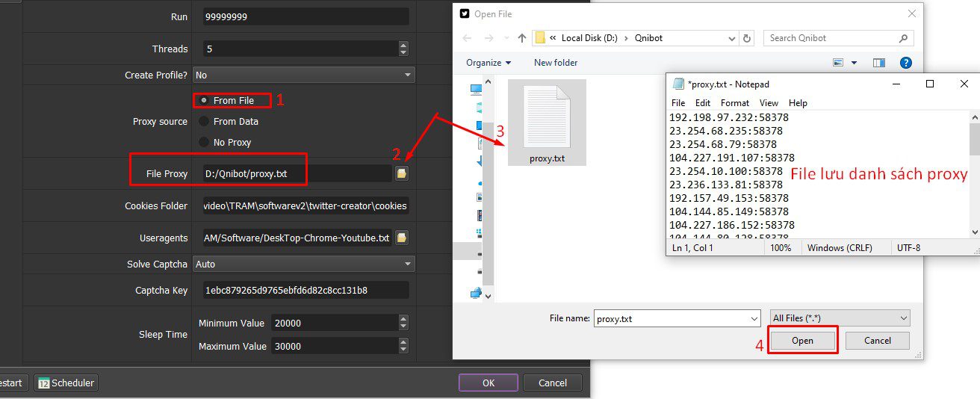Select the From Data proxy source
The image size is (980, 399).
(204, 121)
